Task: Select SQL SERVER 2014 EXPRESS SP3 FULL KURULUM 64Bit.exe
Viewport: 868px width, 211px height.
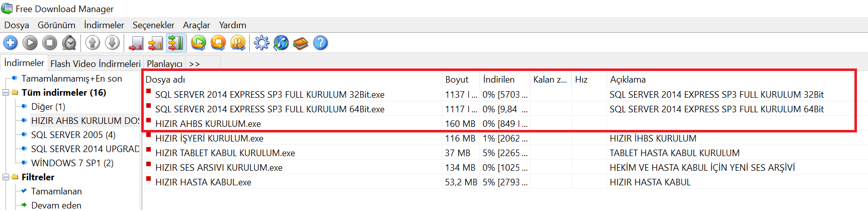Action: [270, 109]
